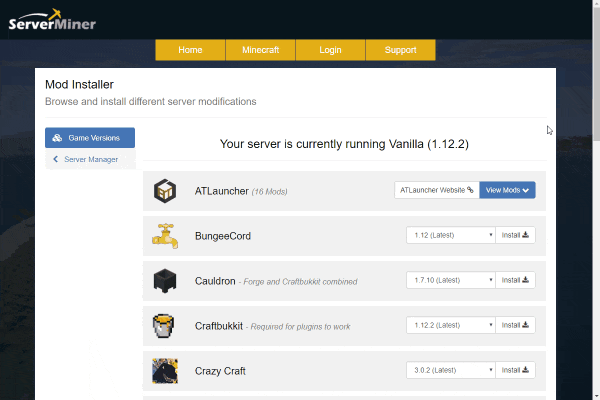600x400 pixels.
Task: Install Cauldron
Action: tap(515, 280)
